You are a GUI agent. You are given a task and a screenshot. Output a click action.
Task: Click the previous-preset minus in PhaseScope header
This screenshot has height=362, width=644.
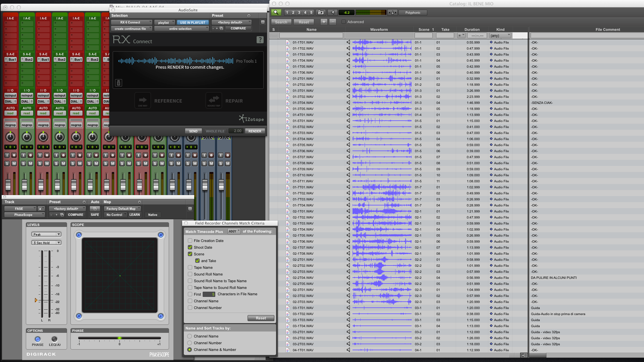click(x=51, y=215)
